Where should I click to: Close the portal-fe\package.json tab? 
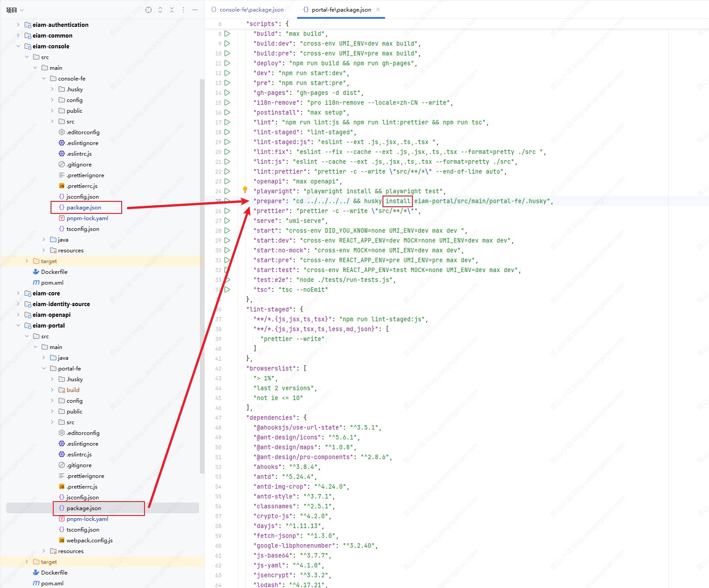click(x=378, y=9)
